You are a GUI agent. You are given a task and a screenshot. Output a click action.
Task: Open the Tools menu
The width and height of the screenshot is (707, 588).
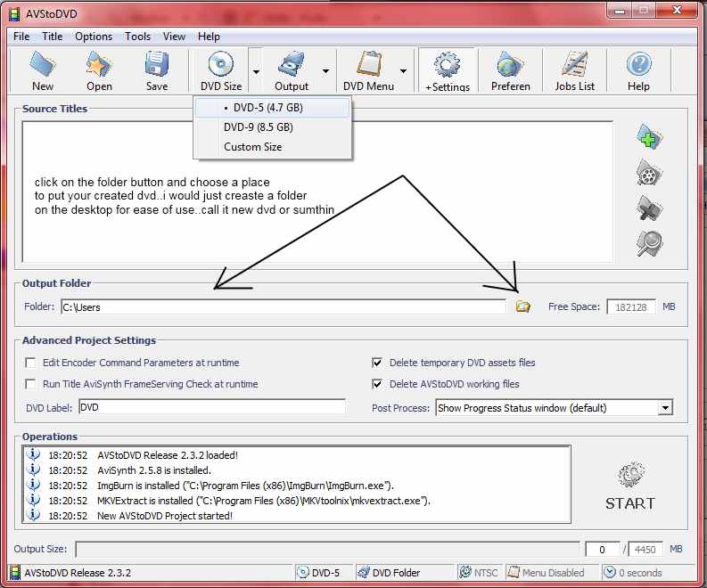(137, 37)
